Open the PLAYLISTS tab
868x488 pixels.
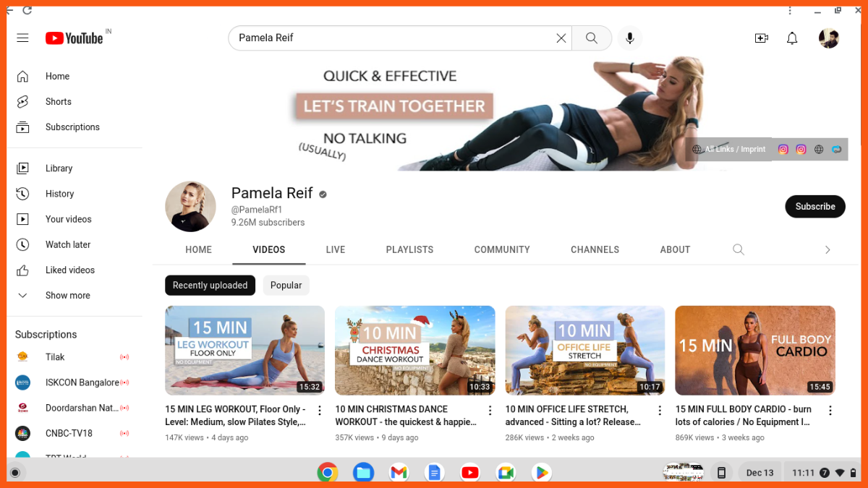[x=409, y=249]
